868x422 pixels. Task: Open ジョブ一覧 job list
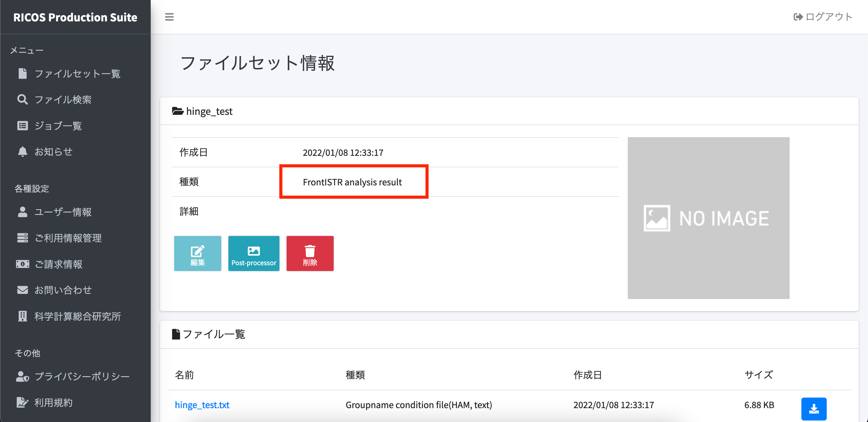(x=58, y=126)
